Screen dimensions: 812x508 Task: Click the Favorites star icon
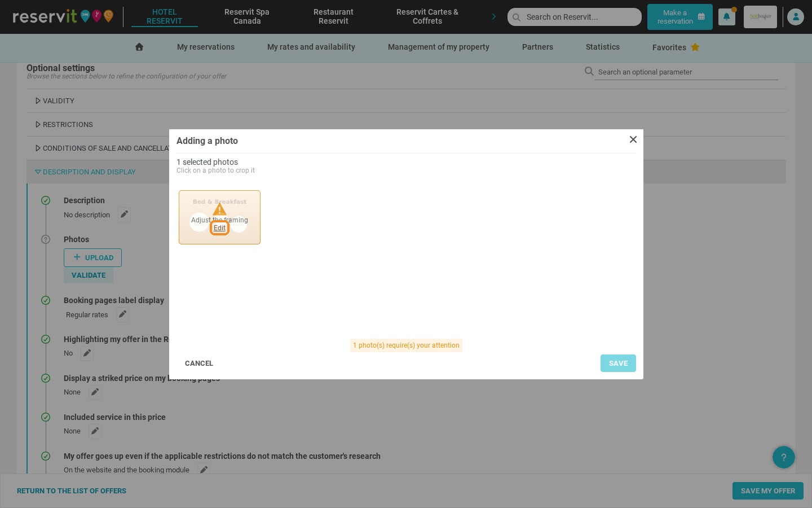(x=695, y=47)
